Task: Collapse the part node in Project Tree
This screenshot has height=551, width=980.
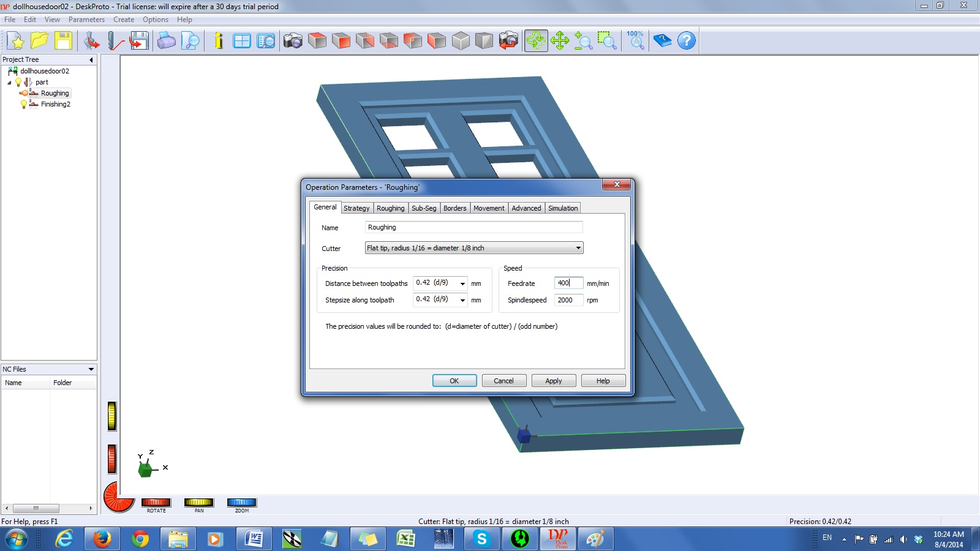Action: click(9, 83)
